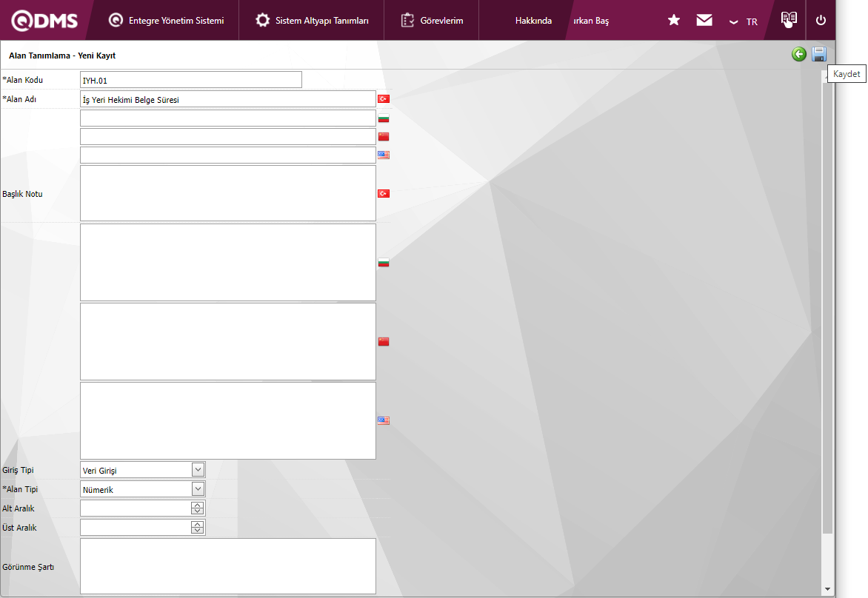Click the Alan Adı English input field
Image resolution: width=868 pixels, height=598 pixels.
[x=228, y=155]
